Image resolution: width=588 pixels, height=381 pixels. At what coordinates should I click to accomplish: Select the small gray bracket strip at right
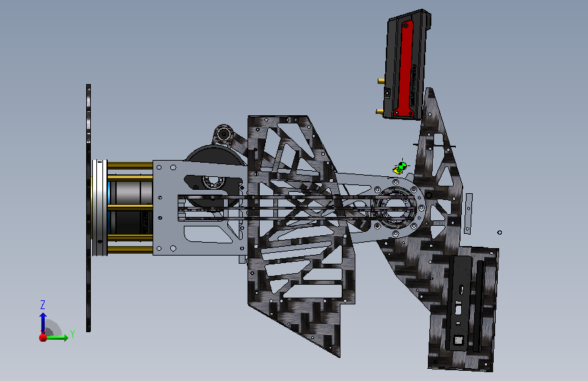468,214
